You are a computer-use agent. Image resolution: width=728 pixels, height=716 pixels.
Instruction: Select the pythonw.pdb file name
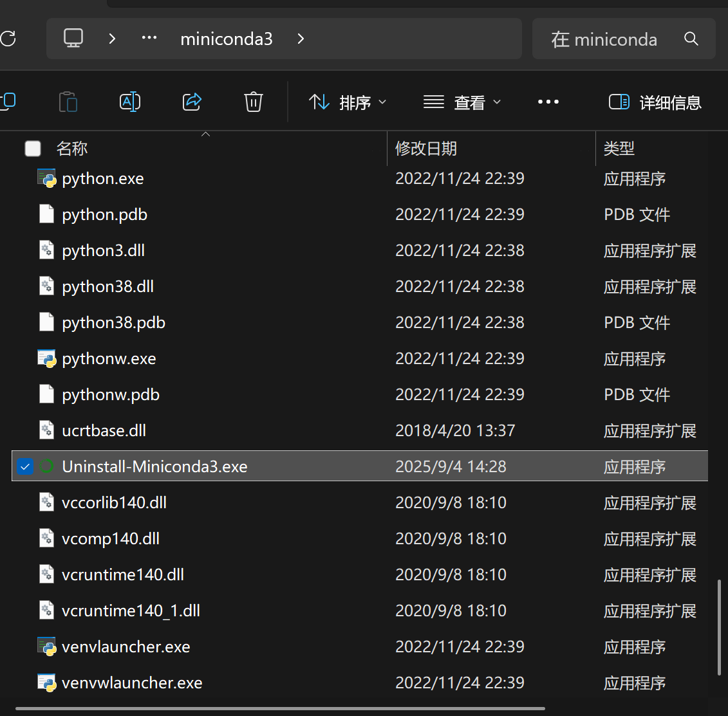pyautogui.click(x=111, y=395)
